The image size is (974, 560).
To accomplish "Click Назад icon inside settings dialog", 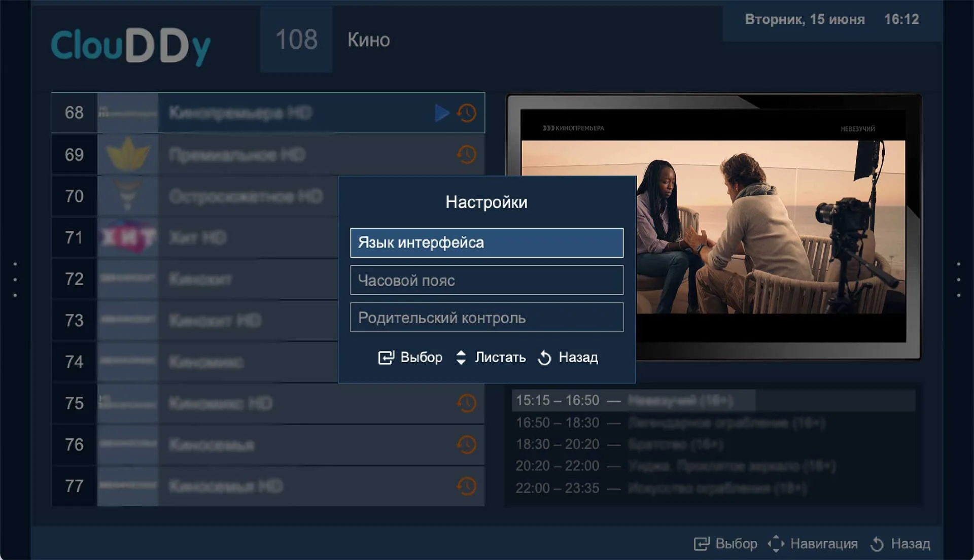I will (x=544, y=358).
